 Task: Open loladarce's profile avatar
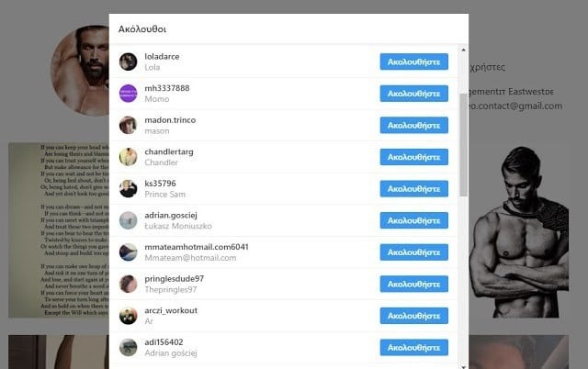[129, 61]
